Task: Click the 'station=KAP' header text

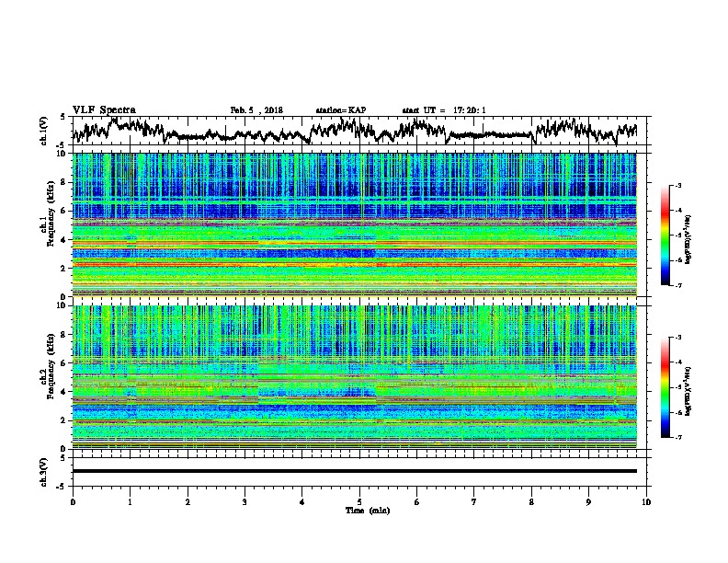Action: coord(341,110)
